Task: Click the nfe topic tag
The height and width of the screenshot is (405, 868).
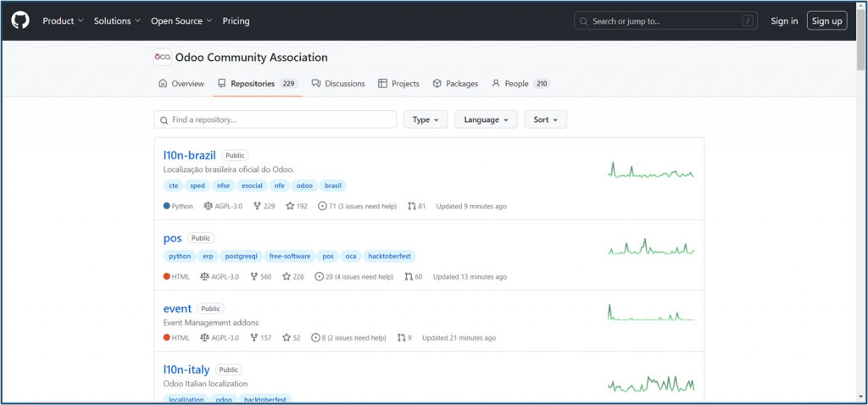Action: tap(280, 186)
